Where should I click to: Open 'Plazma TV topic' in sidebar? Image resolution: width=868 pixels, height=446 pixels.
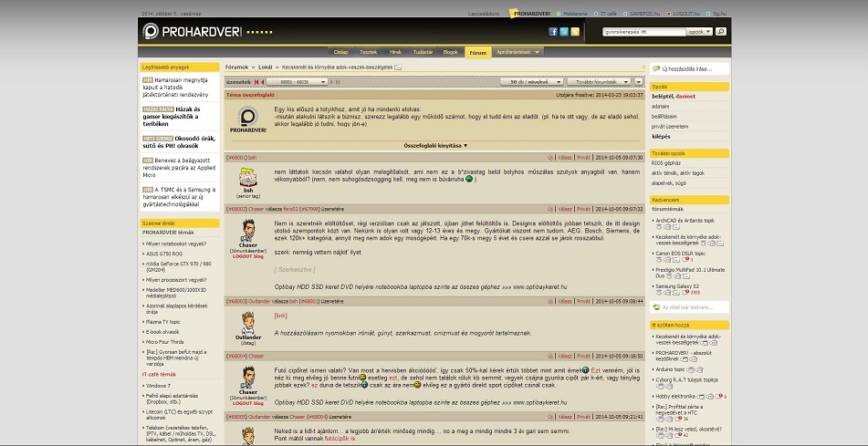[x=162, y=321]
